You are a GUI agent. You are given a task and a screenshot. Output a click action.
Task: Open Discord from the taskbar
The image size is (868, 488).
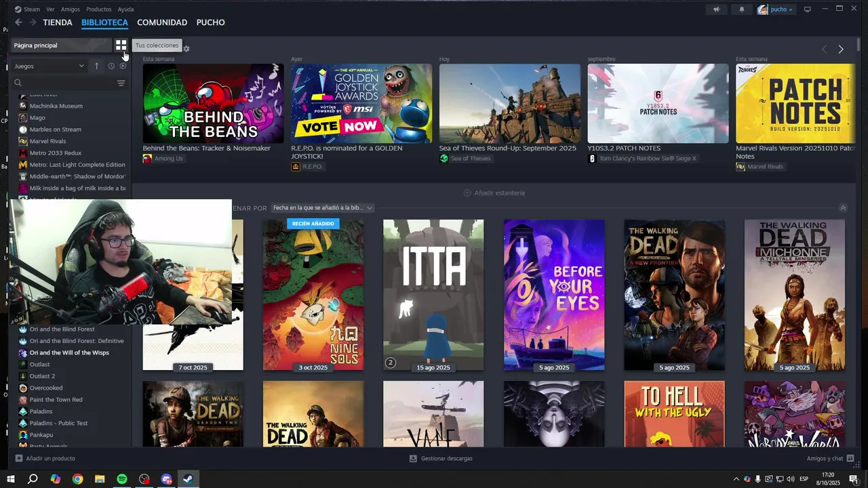coord(166,479)
